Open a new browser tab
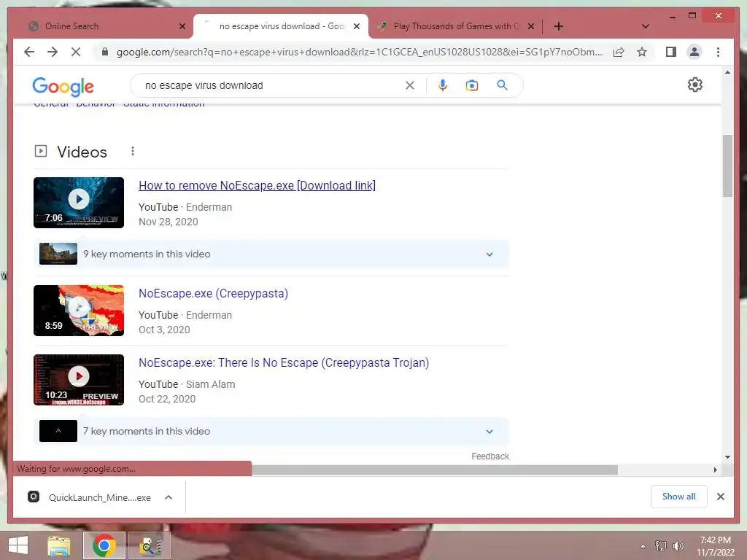The width and height of the screenshot is (747, 560). coord(559,26)
